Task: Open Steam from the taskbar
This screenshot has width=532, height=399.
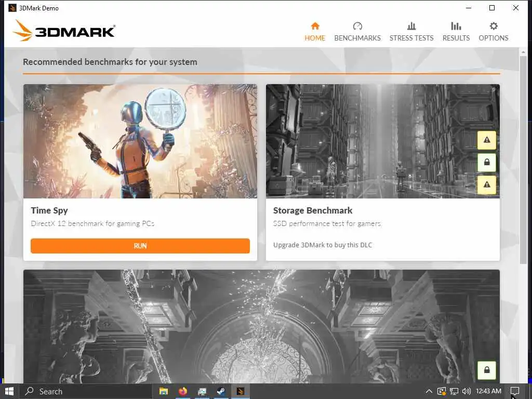Action: point(221,392)
